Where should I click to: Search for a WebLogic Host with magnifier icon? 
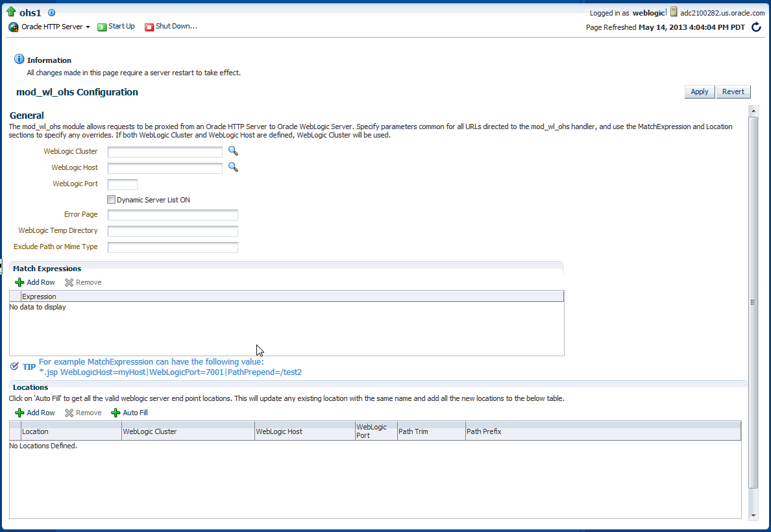[x=233, y=167]
